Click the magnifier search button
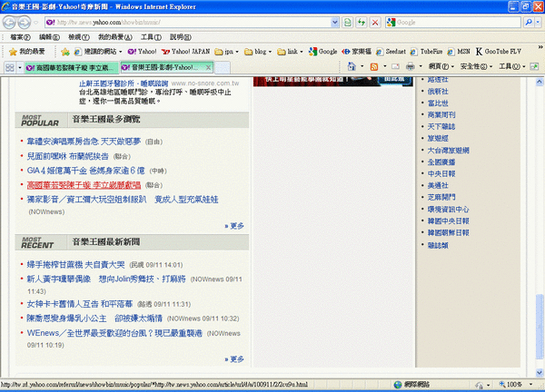The image size is (545, 392). click(x=529, y=23)
